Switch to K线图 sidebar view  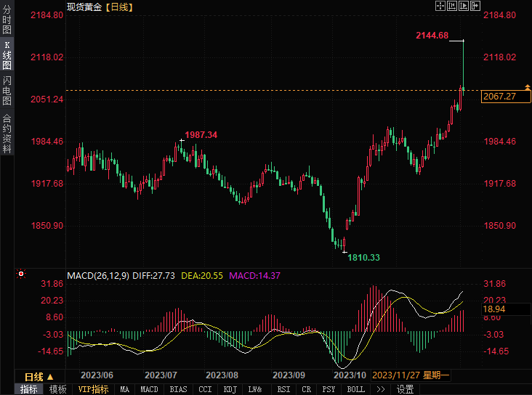coord(7,55)
